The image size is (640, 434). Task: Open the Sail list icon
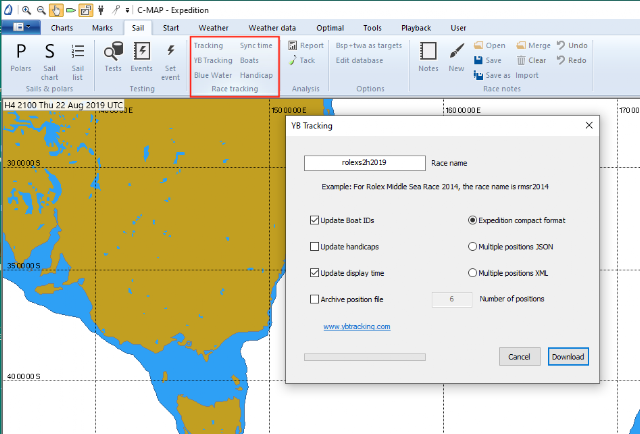coord(78,51)
